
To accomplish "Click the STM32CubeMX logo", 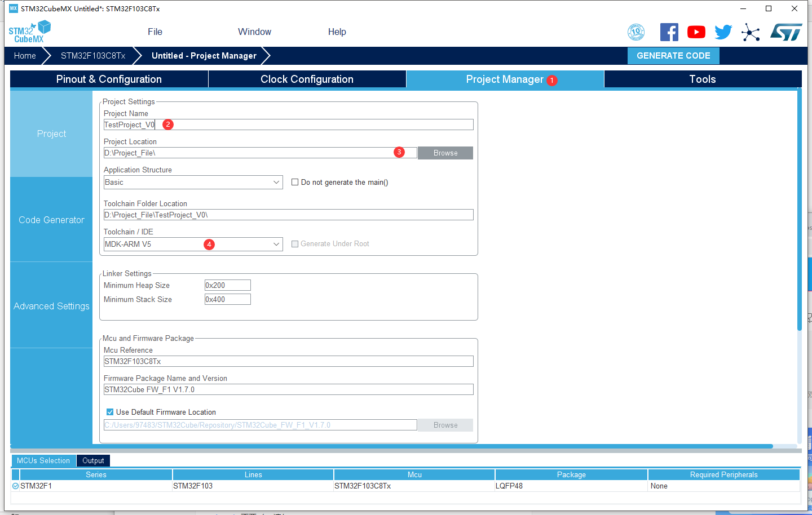I will pos(29,32).
